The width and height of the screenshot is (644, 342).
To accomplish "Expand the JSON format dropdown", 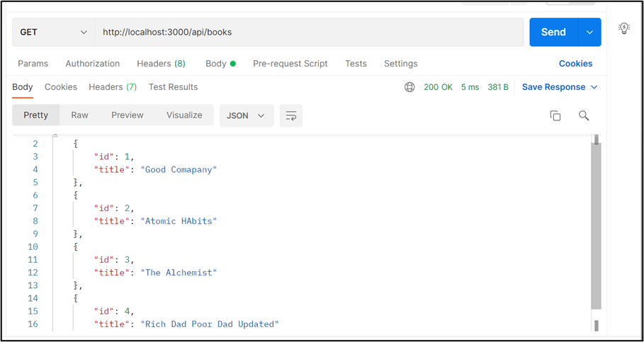I will pos(247,115).
